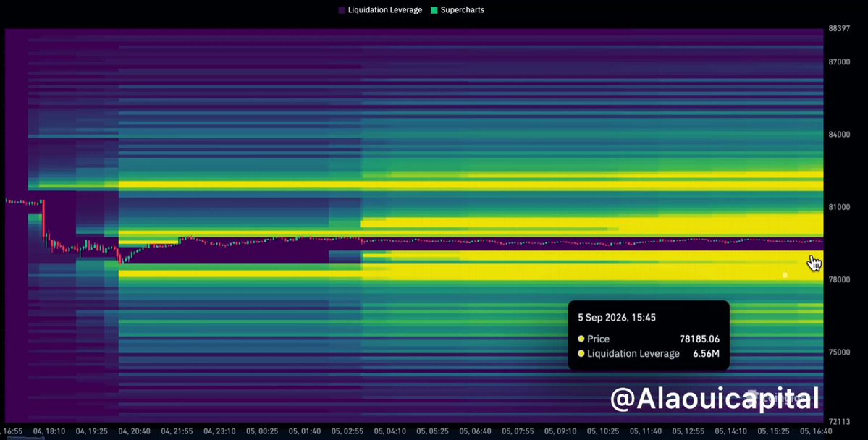Image resolution: width=868 pixels, height=440 pixels.
Task: Toggle the Supercharts legend entry
Action: pyautogui.click(x=458, y=10)
